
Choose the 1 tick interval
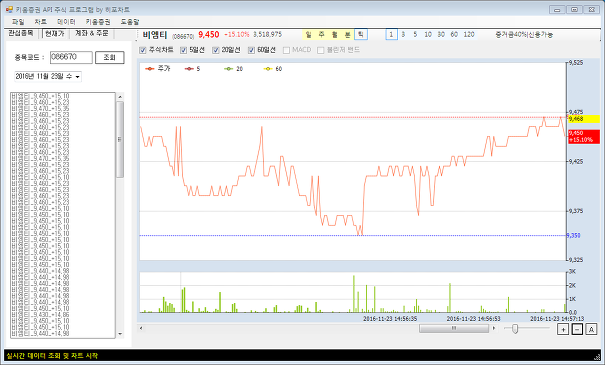pyautogui.click(x=391, y=35)
